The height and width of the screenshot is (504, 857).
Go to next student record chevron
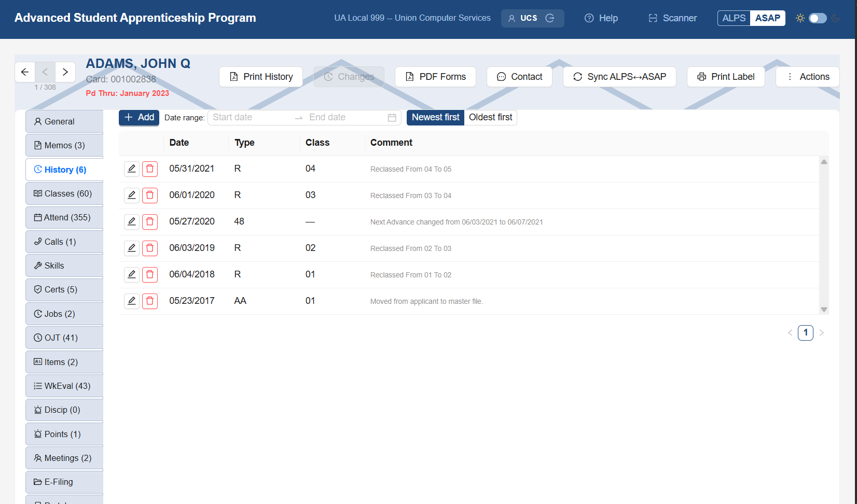click(x=65, y=72)
